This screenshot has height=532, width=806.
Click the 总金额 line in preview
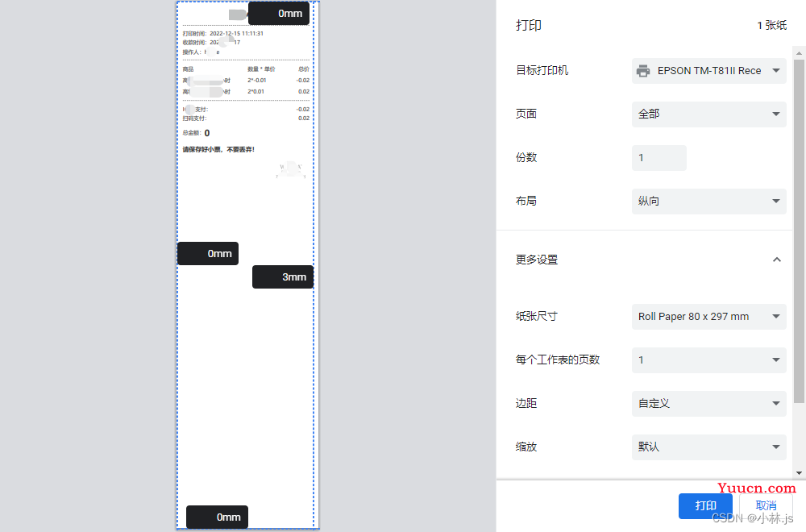[196, 133]
